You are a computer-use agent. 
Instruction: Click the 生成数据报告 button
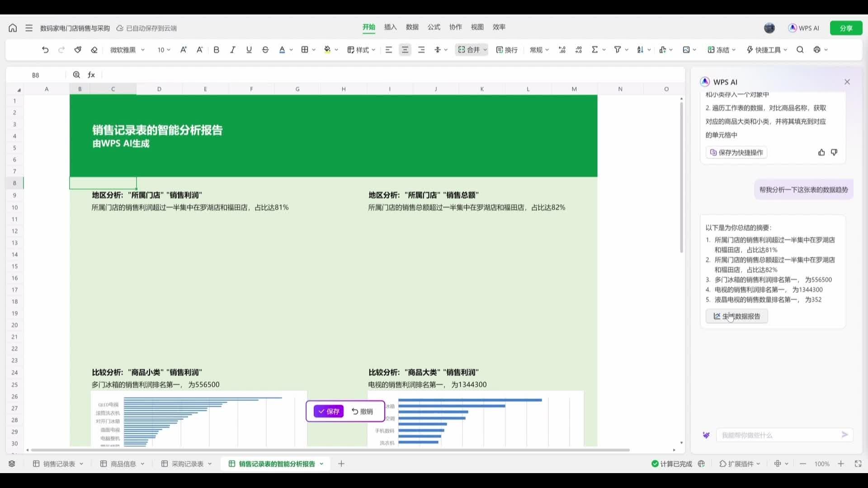coord(736,316)
